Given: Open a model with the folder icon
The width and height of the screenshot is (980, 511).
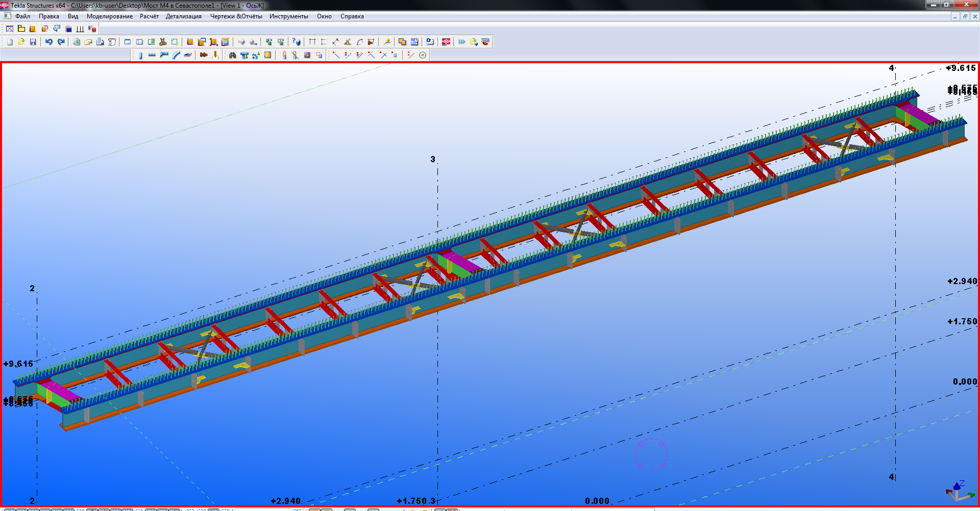Looking at the screenshot, I should (x=21, y=42).
